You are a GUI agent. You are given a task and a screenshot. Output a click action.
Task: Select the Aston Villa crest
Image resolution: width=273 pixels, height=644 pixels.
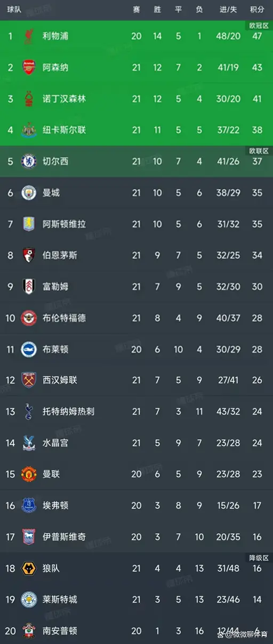tap(28, 224)
